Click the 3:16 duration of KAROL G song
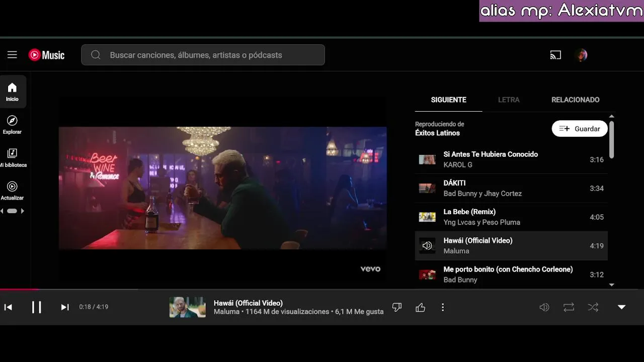This screenshot has height=362, width=644. point(597,159)
